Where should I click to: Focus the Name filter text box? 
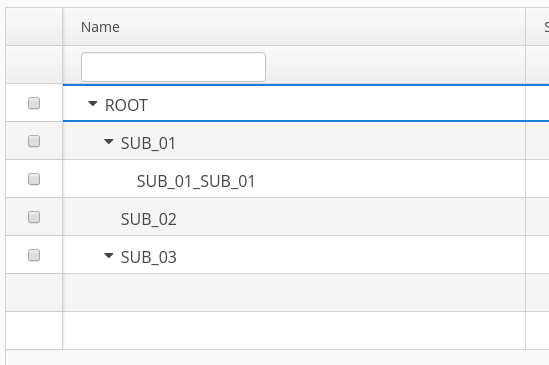pos(173,67)
